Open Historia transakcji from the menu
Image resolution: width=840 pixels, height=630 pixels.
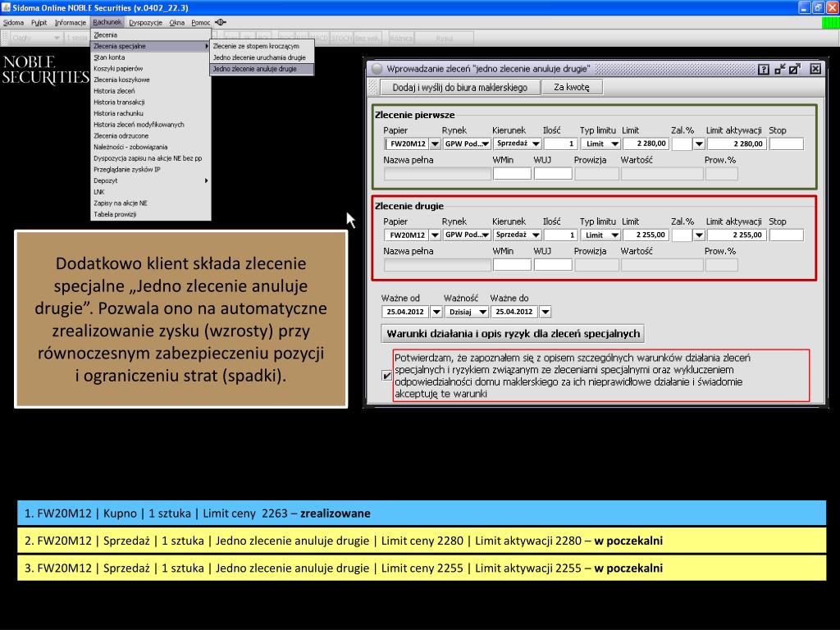[151, 103]
